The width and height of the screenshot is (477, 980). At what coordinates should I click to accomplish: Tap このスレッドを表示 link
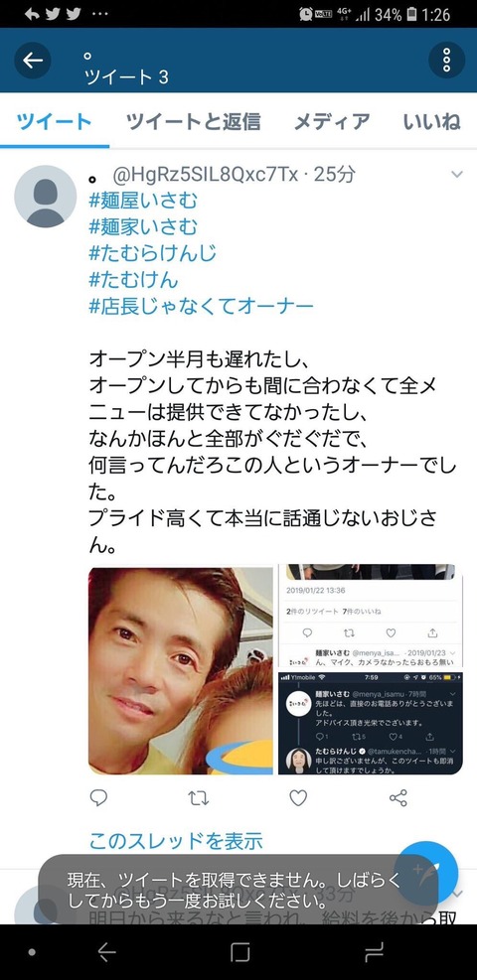176,841
